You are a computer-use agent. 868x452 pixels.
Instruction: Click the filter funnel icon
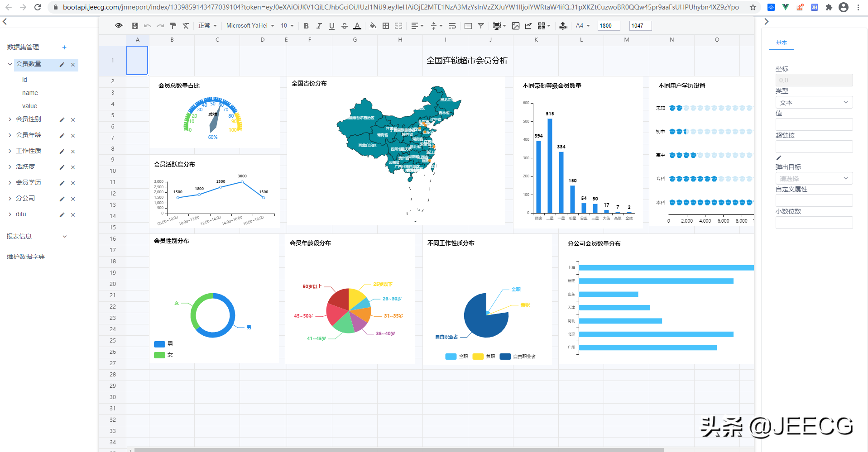point(481,26)
